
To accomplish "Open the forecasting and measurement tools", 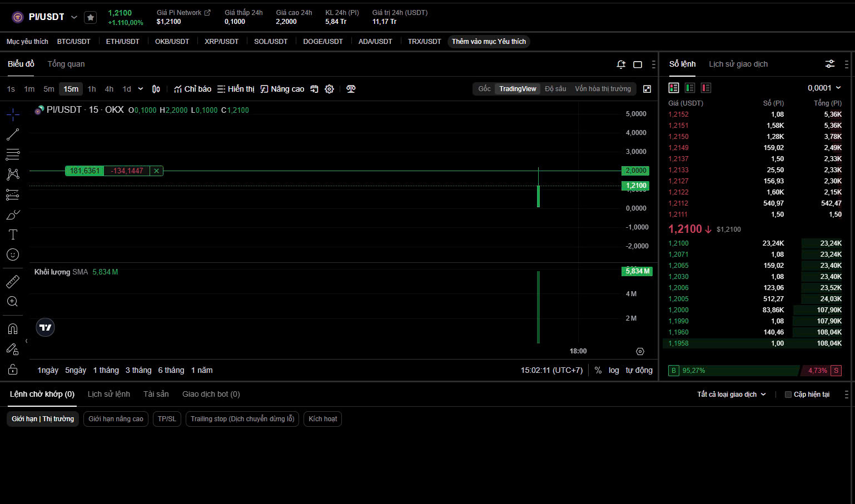I will pyautogui.click(x=13, y=194).
